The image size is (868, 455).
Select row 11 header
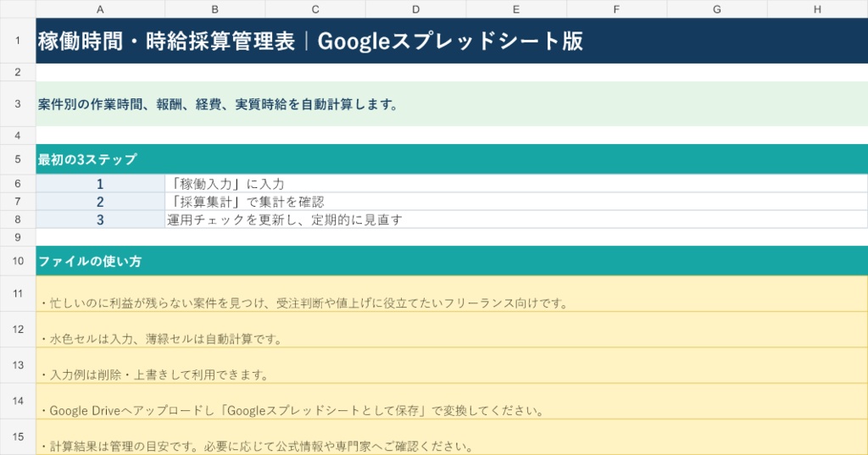click(18, 293)
